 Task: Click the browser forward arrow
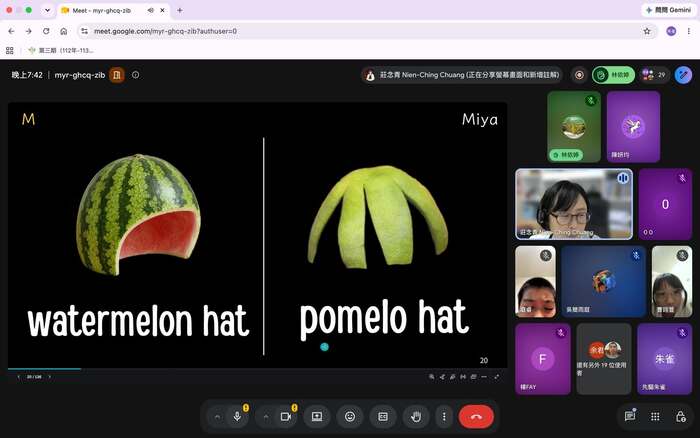29,31
